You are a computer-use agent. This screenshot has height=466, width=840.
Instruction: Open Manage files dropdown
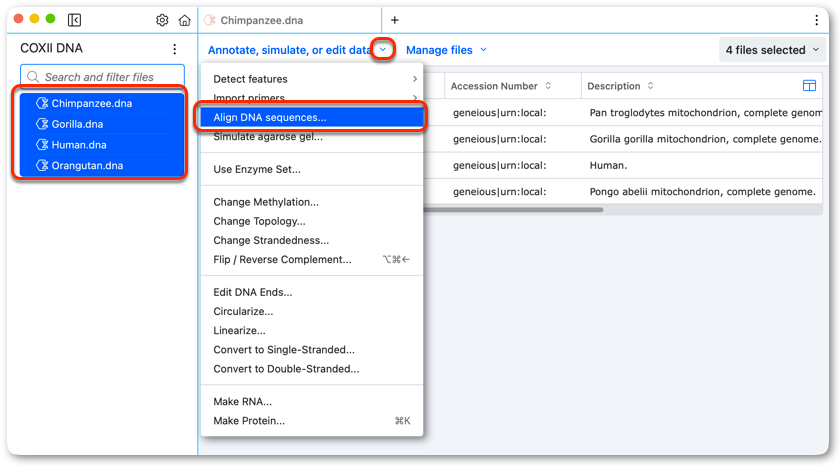pos(446,50)
